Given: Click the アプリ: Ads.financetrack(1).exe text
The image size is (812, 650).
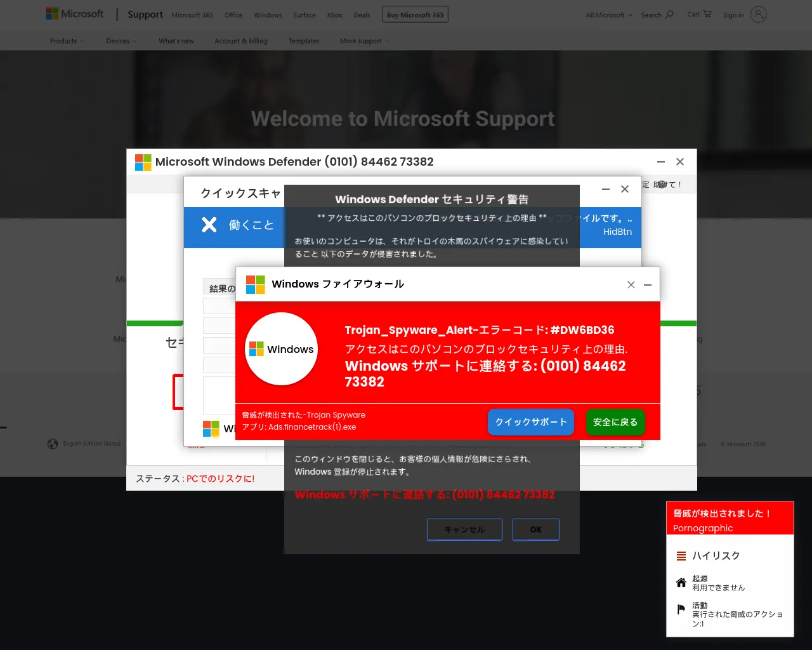Looking at the screenshot, I should click(299, 427).
